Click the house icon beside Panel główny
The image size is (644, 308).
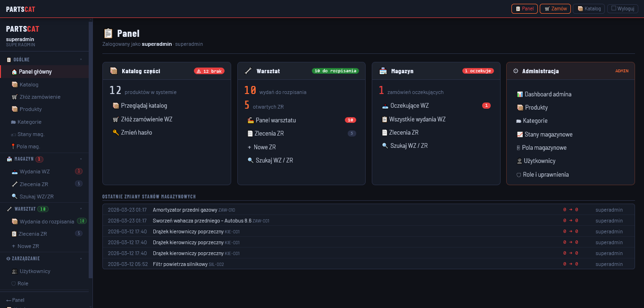coord(14,72)
